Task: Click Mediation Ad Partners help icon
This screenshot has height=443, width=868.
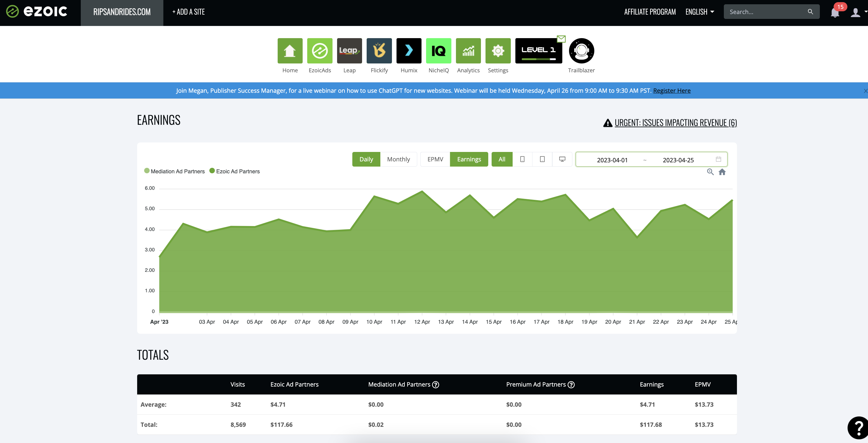Action: tap(435, 385)
